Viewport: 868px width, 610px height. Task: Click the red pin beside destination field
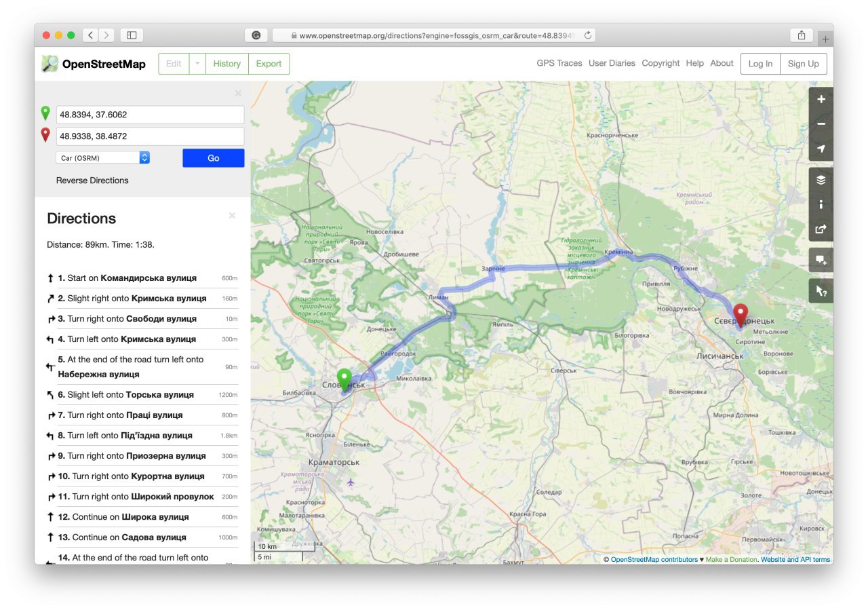[x=45, y=135]
